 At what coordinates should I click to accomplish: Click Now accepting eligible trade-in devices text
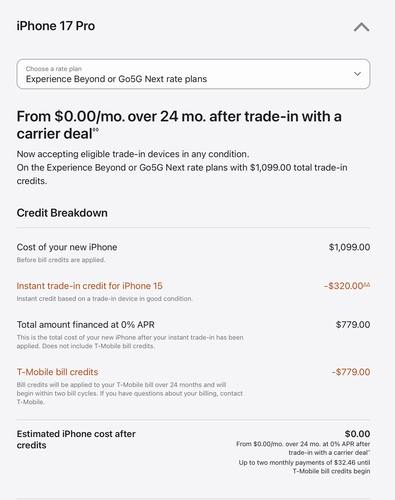tap(133, 154)
